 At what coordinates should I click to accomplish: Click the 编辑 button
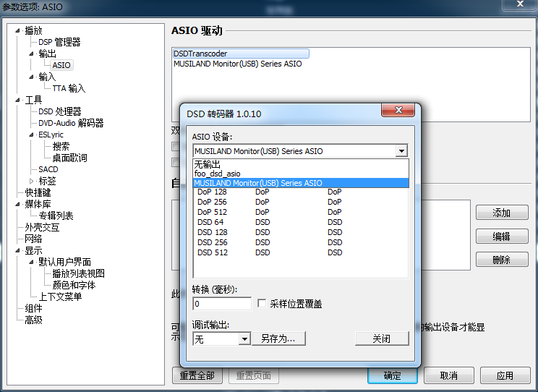coord(501,237)
